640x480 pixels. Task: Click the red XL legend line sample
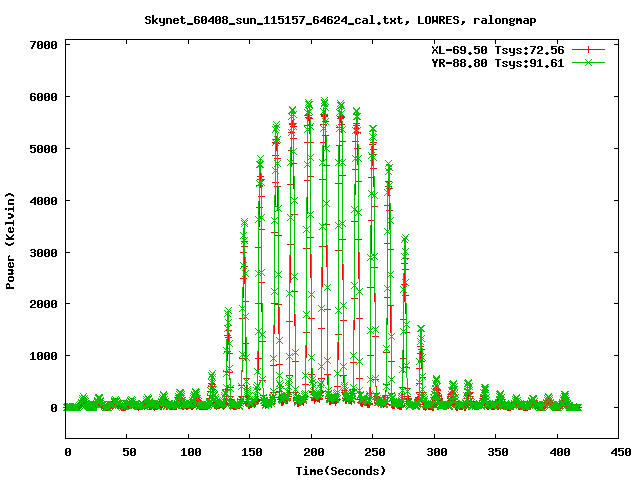click(x=588, y=50)
